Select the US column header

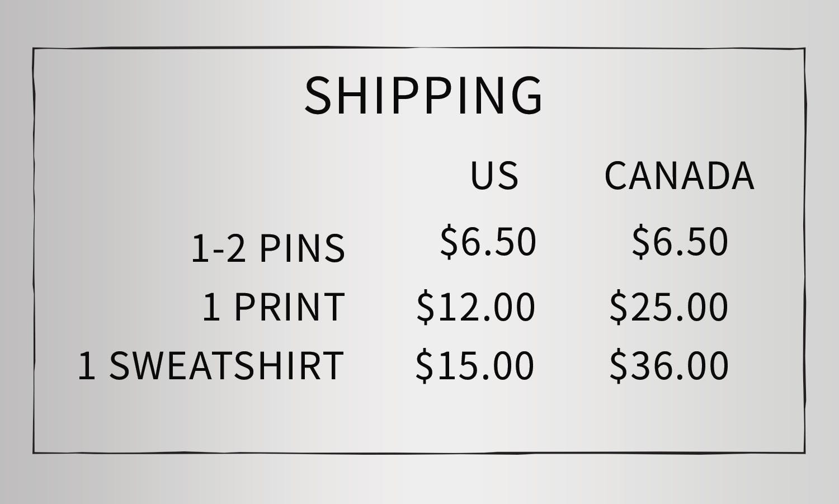point(494,176)
